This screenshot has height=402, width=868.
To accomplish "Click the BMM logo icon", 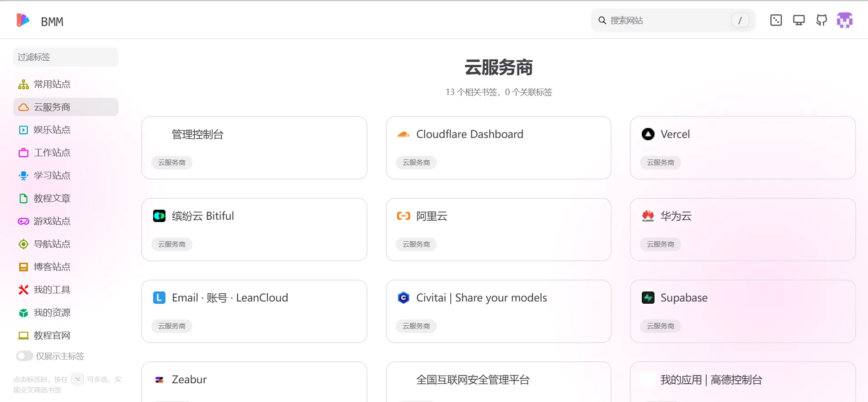I will click(23, 20).
